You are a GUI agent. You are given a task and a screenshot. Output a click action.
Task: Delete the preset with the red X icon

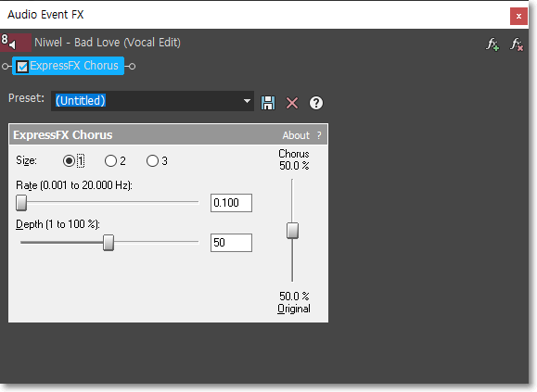(292, 103)
